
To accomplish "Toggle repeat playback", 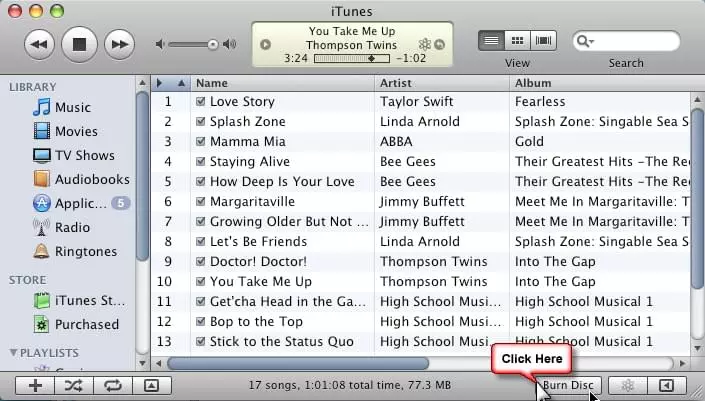I will tap(112, 385).
